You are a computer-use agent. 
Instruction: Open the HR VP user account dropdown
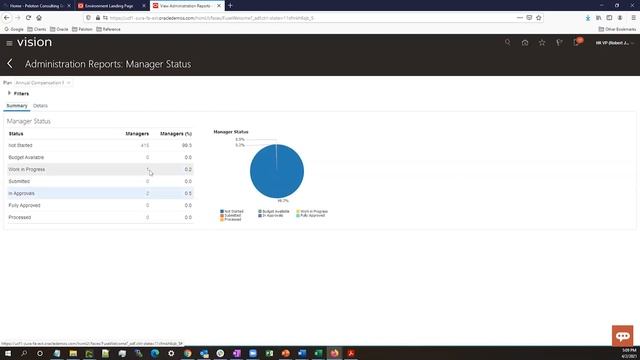coord(615,43)
